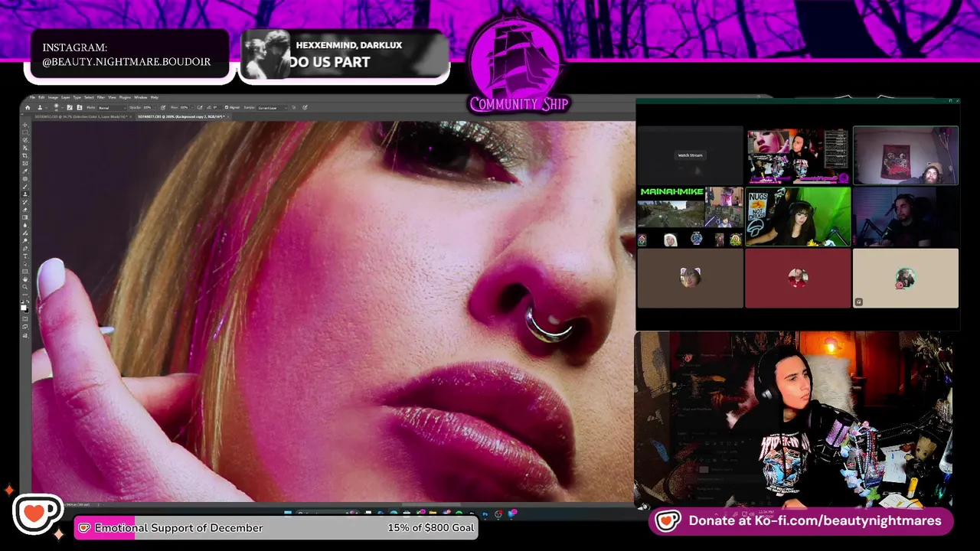
Task: Select the Rectangular Marquee tool
Action: [24, 132]
